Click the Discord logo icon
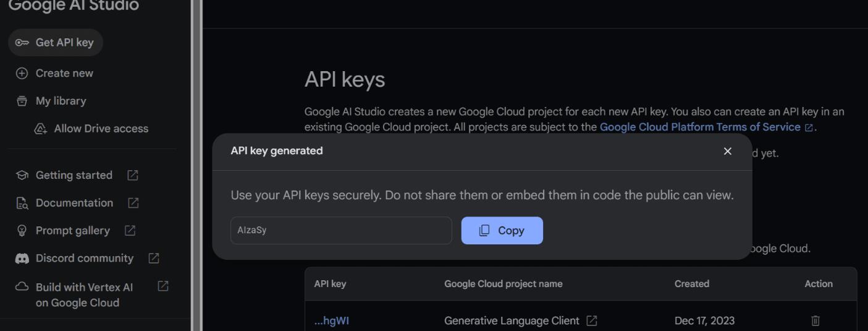The height and width of the screenshot is (331, 868). (22, 259)
